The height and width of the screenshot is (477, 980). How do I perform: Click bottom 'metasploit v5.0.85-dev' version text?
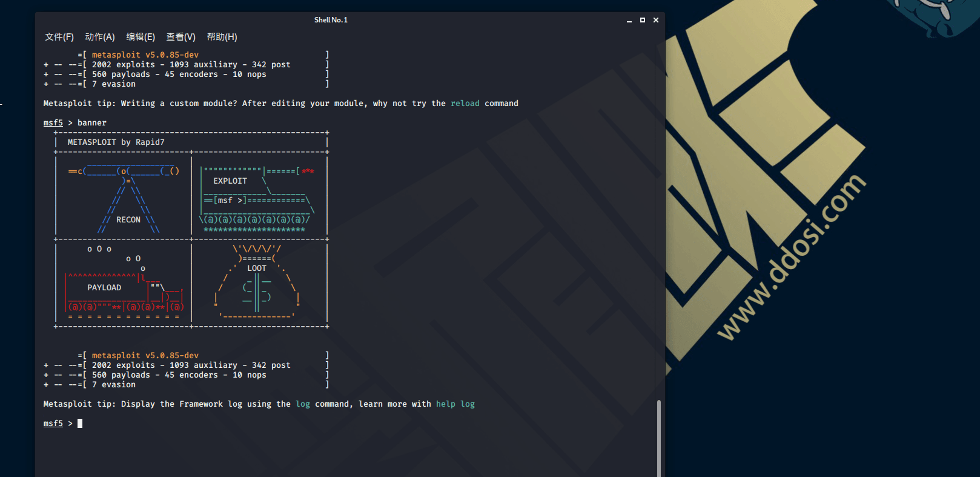(x=145, y=356)
